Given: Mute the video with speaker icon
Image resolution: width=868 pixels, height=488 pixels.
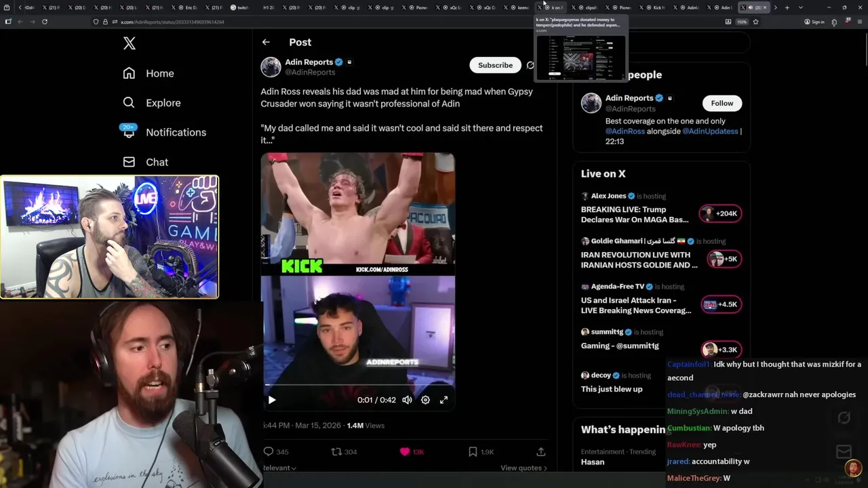Looking at the screenshot, I should pos(407,400).
